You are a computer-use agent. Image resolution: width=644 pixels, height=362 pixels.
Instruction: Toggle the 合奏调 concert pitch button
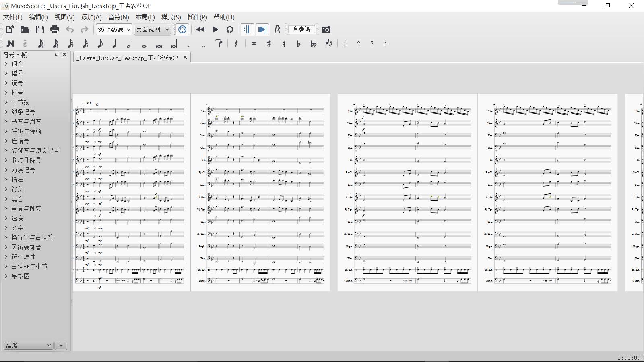point(302,29)
